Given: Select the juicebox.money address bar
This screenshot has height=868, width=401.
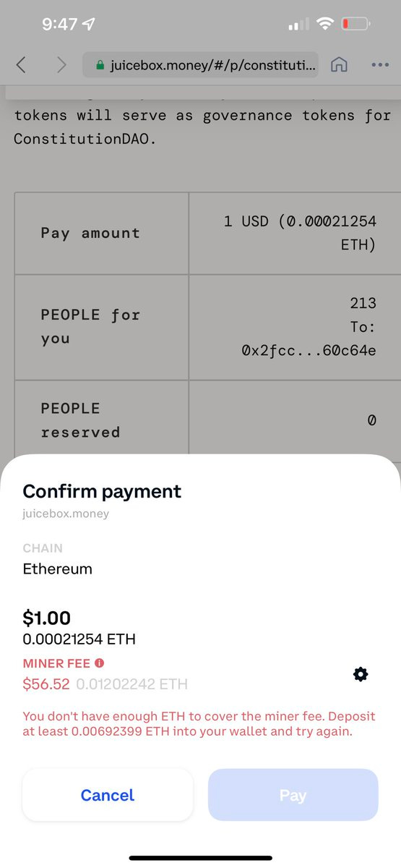Looking at the screenshot, I should coord(201,65).
